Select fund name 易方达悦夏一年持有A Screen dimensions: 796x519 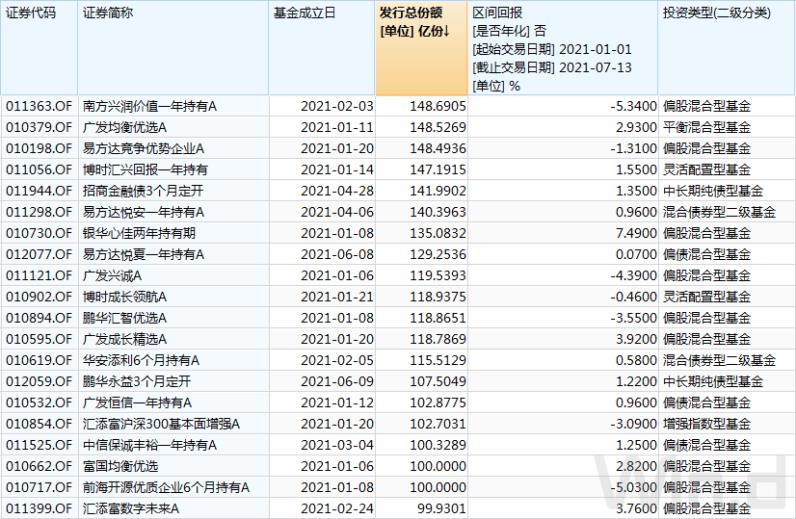144,254
